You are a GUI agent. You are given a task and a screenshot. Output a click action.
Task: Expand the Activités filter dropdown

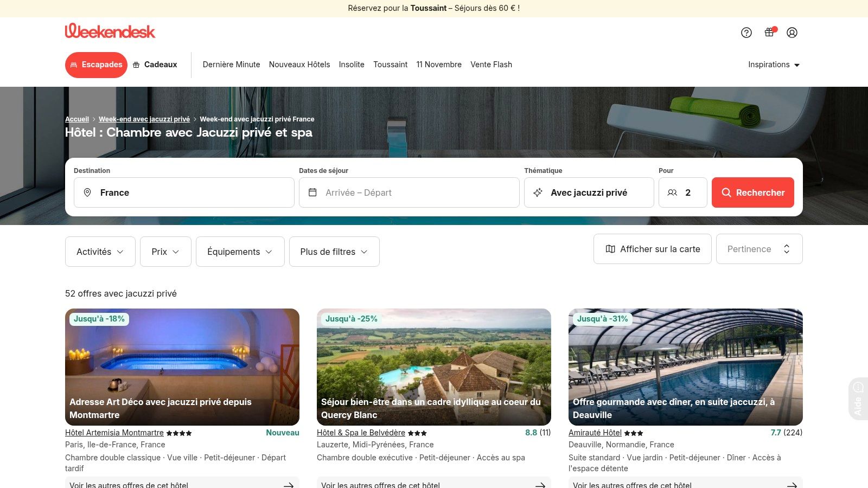point(100,252)
